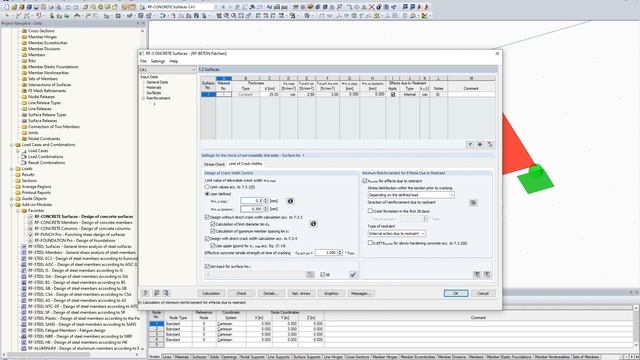
Task: Select the User-defined radio button
Action: (x=207, y=194)
